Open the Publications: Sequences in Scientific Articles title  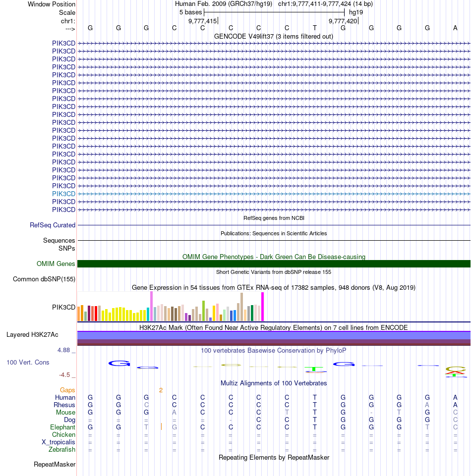(x=274, y=233)
